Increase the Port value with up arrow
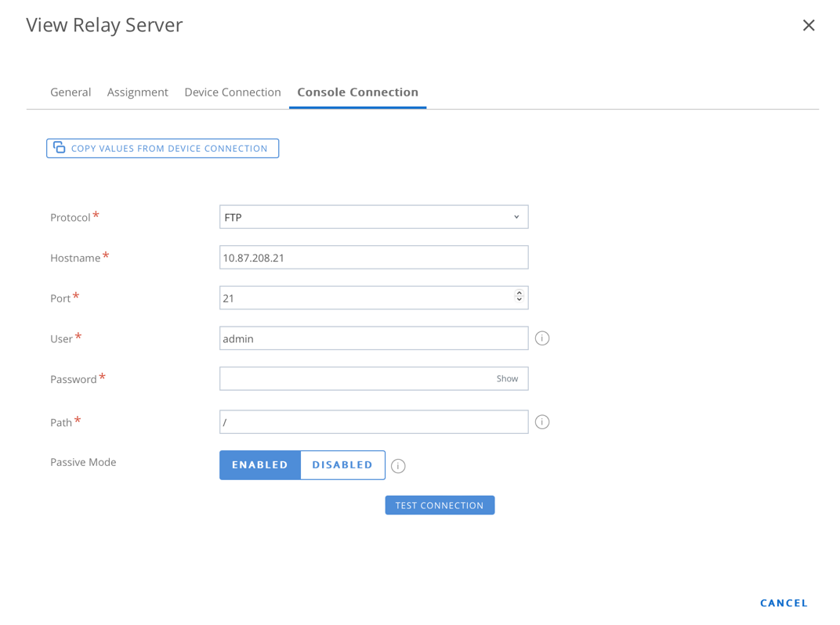840x625 pixels. [519, 294]
